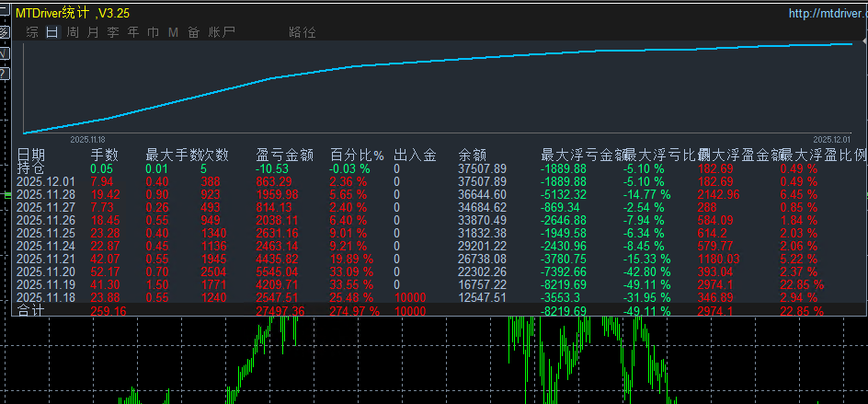This screenshot has height=404, width=868.
Task: Open the 币 currency tab
Action: (154, 32)
